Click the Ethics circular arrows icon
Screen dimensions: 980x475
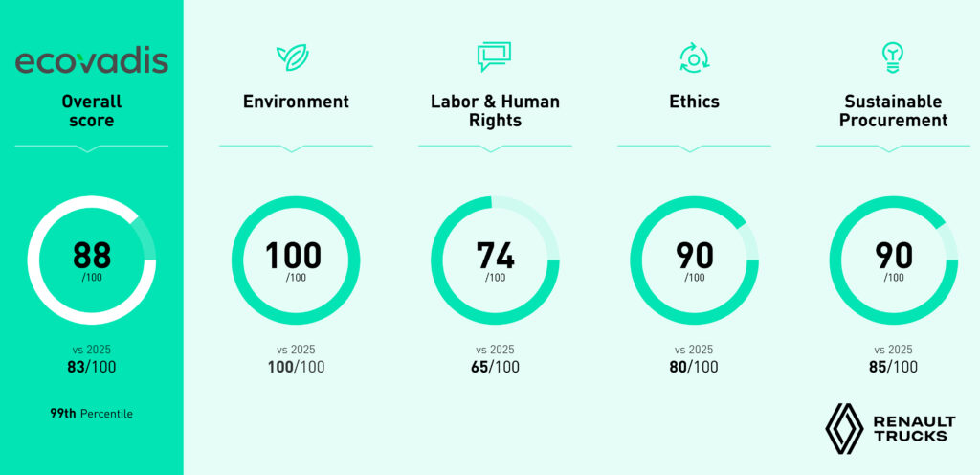tap(694, 58)
